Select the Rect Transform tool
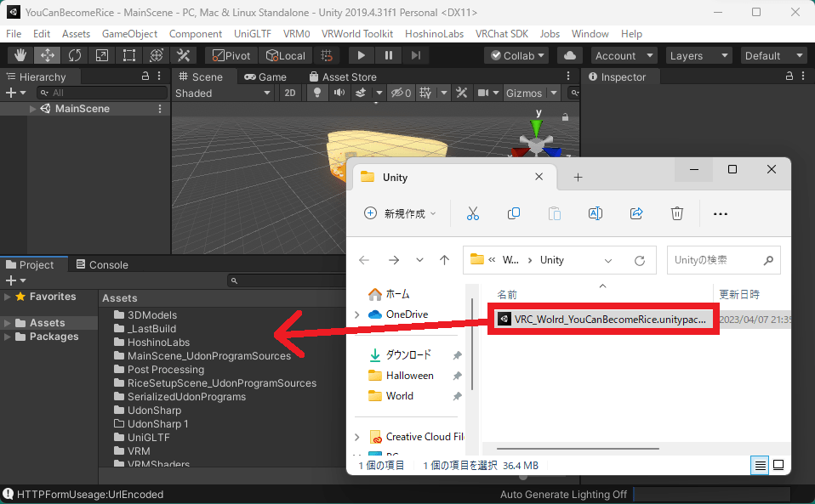 point(129,55)
